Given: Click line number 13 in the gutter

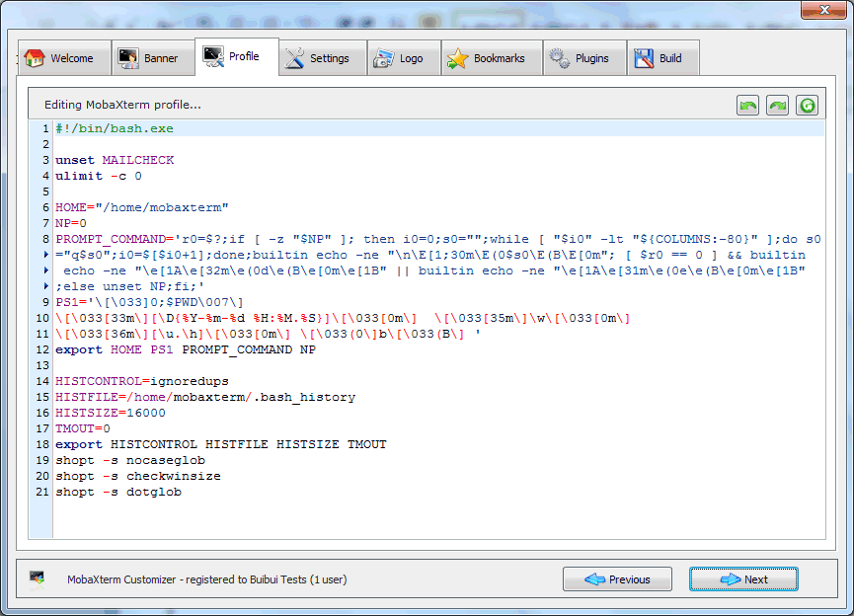Looking at the screenshot, I should 43,365.
